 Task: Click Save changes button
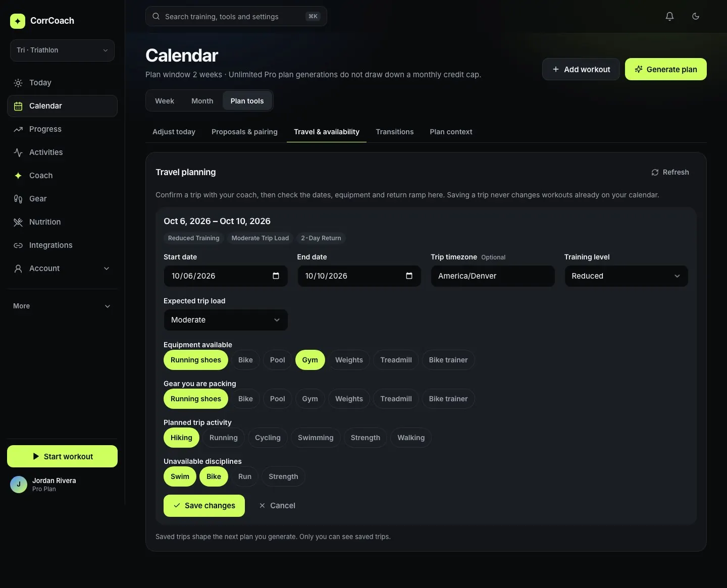(204, 506)
